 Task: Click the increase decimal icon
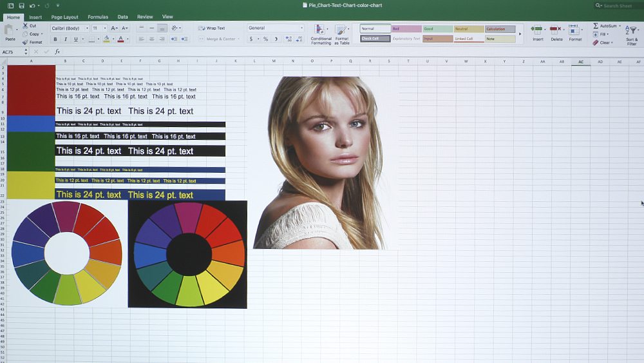[289, 39]
